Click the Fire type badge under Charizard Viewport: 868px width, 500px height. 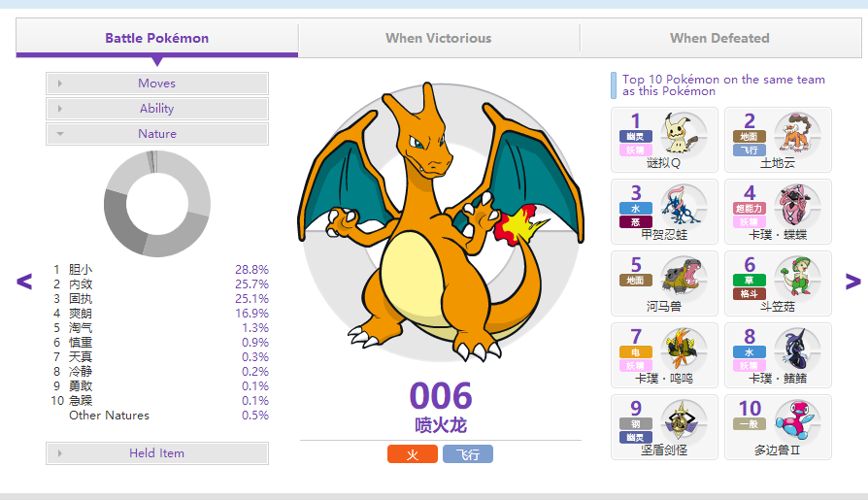pyautogui.click(x=413, y=454)
